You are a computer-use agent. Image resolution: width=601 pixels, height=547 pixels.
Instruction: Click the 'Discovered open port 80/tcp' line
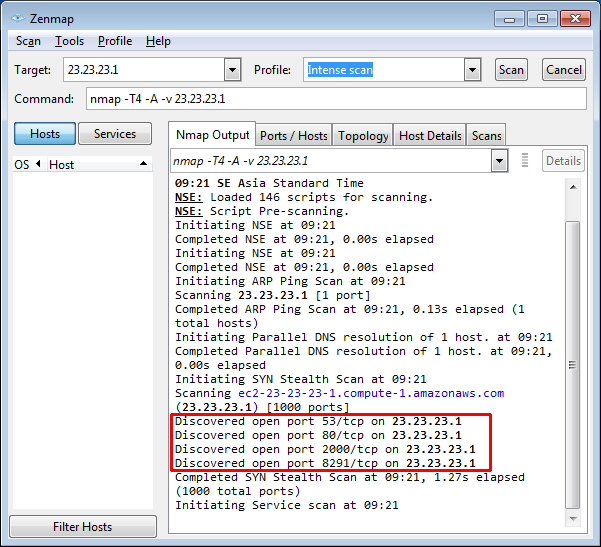[318, 435]
